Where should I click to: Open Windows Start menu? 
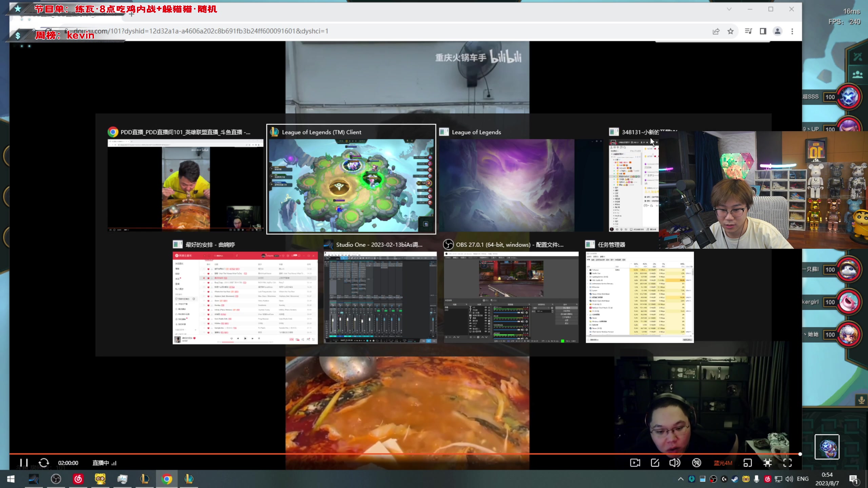point(11,479)
